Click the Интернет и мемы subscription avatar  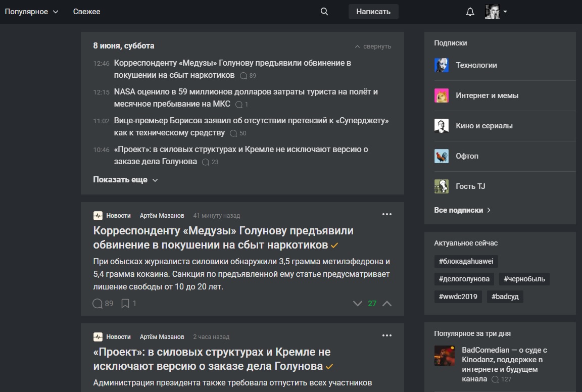441,95
